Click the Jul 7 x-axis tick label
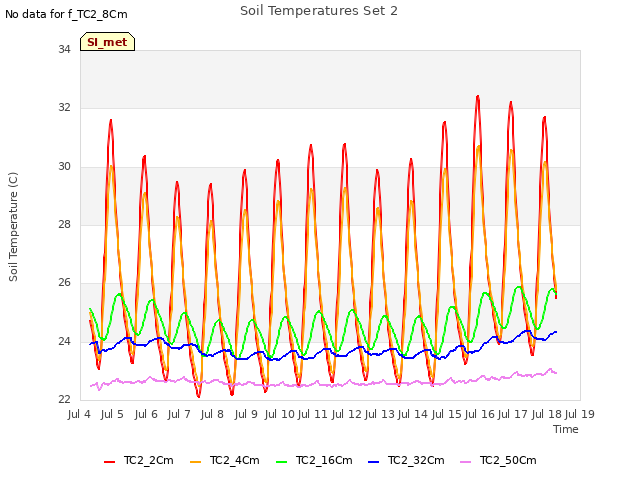Image resolution: width=640 pixels, height=480 pixels. tap(179, 414)
